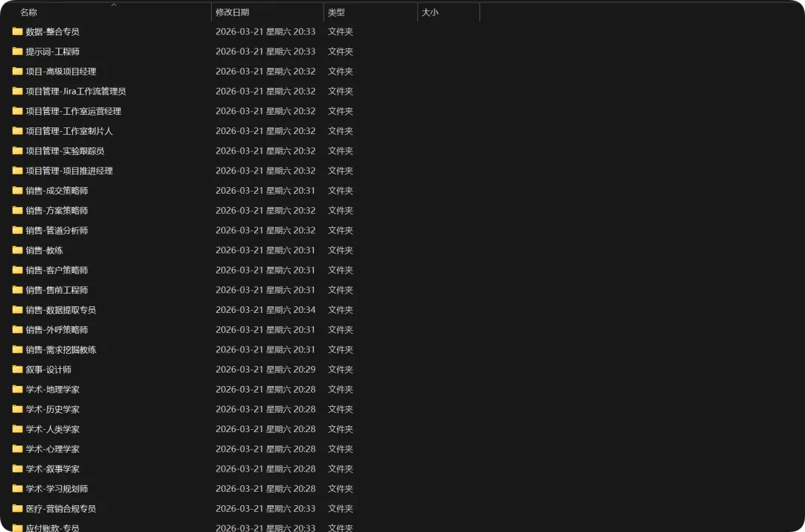The image size is (805, 532).
Task: Click the 学术-地理学家 folder name
Action: pyautogui.click(x=53, y=390)
